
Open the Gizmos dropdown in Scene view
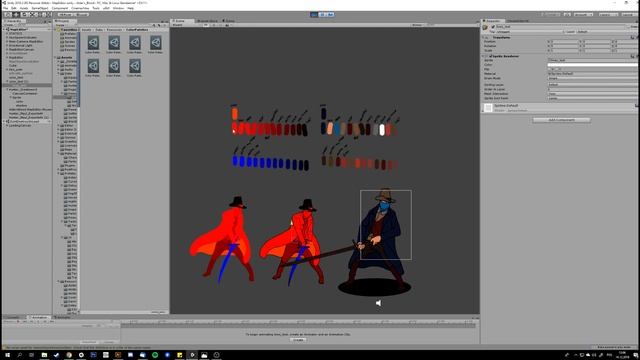click(417, 25)
